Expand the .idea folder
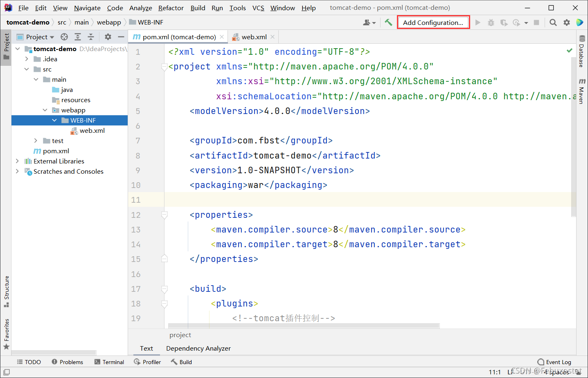The height and width of the screenshot is (378, 588). (x=27, y=59)
